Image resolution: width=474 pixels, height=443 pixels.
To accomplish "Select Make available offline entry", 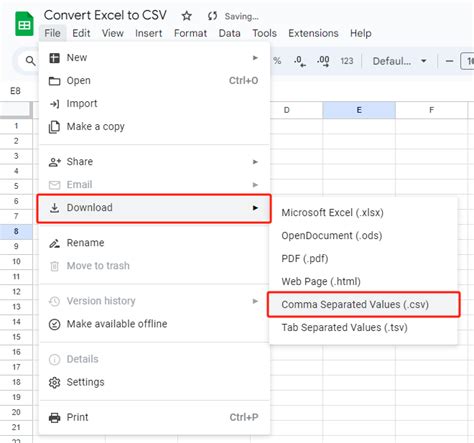I will pyautogui.click(x=154, y=324).
